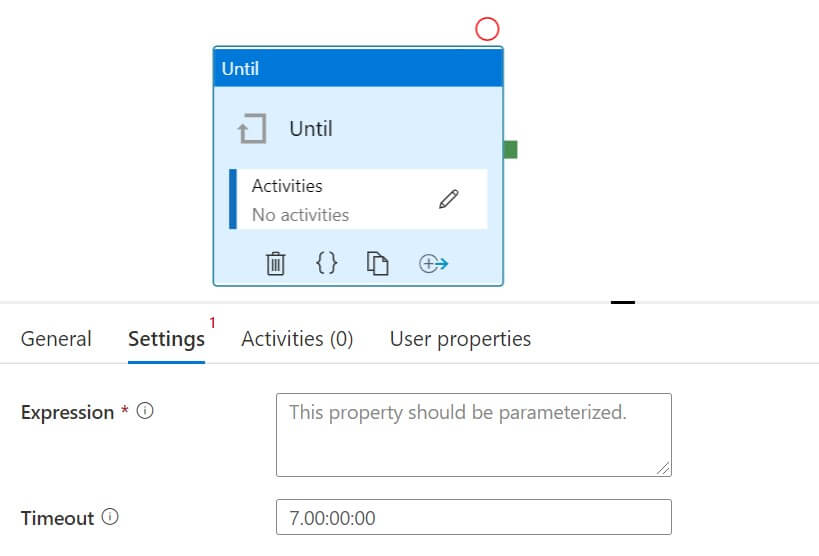Clone the Until activity with copy icon

[377, 263]
